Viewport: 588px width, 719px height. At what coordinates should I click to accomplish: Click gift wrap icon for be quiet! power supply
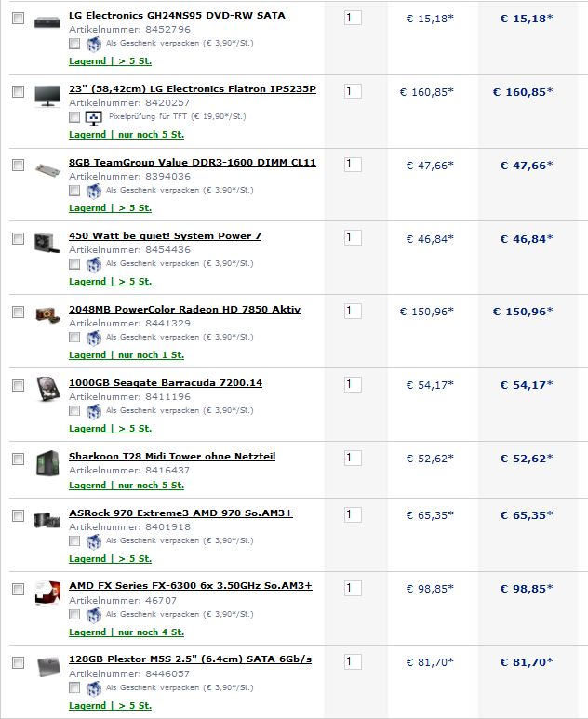(94, 264)
